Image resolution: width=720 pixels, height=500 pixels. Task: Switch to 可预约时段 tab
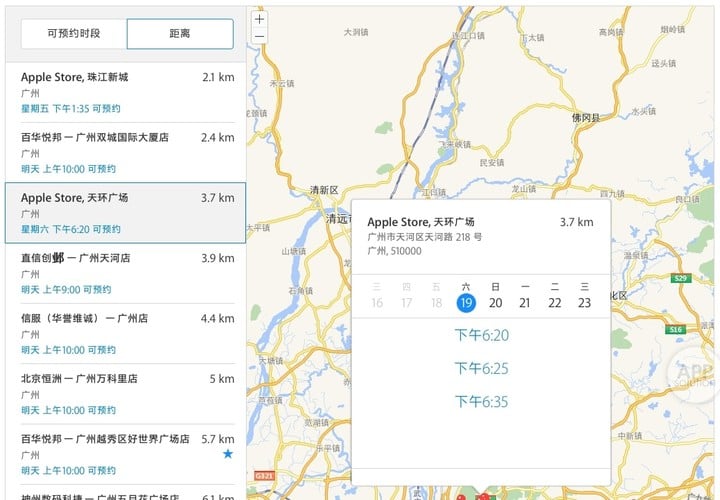click(x=74, y=34)
